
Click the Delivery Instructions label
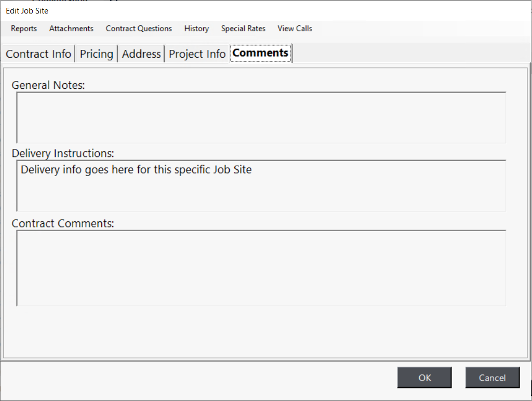(x=63, y=153)
